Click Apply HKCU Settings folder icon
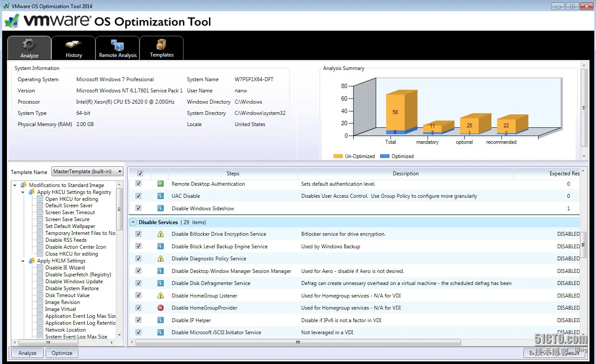Image resolution: width=596 pixels, height=364 pixels. tap(32, 192)
